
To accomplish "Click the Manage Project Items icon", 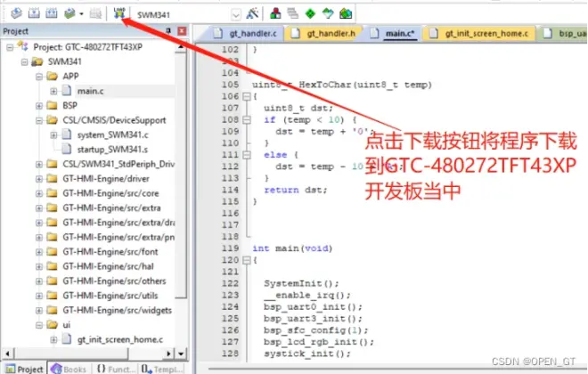I will (274, 13).
